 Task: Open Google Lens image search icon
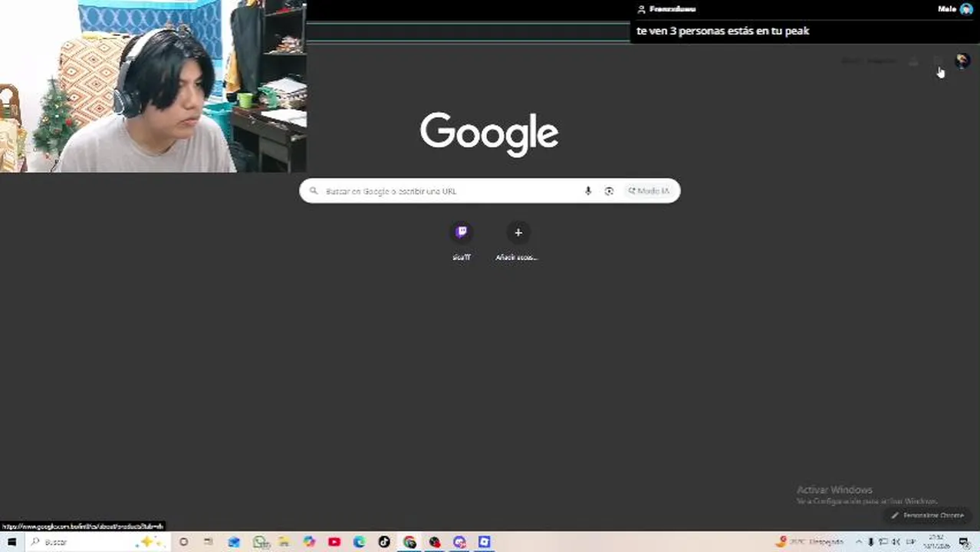[609, 191]
